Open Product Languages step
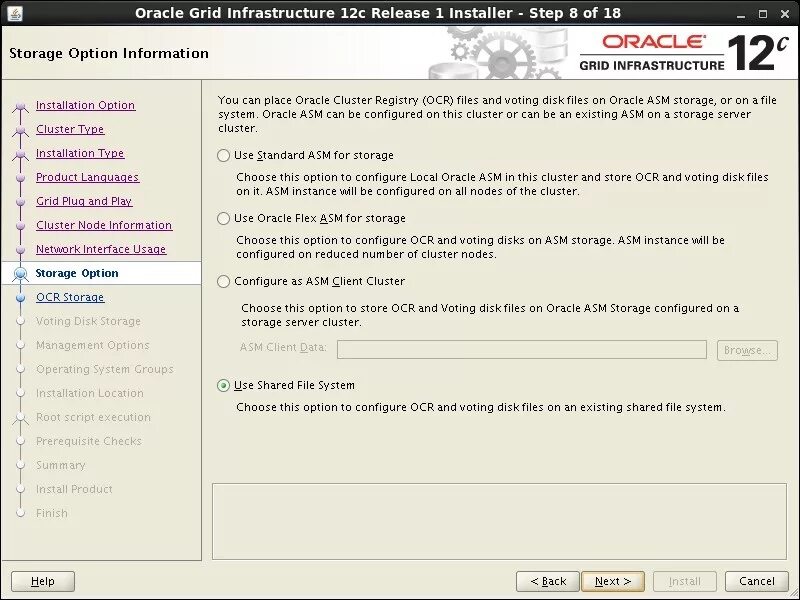 87,177
